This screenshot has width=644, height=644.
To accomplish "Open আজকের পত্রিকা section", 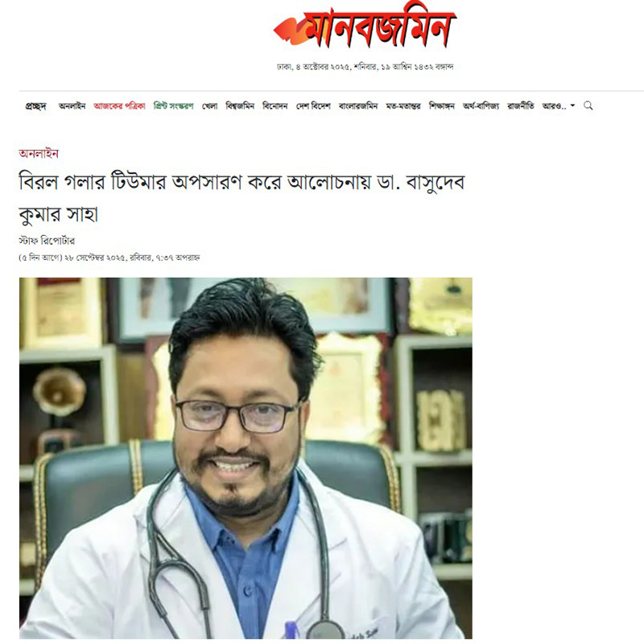I will [119, 106].
